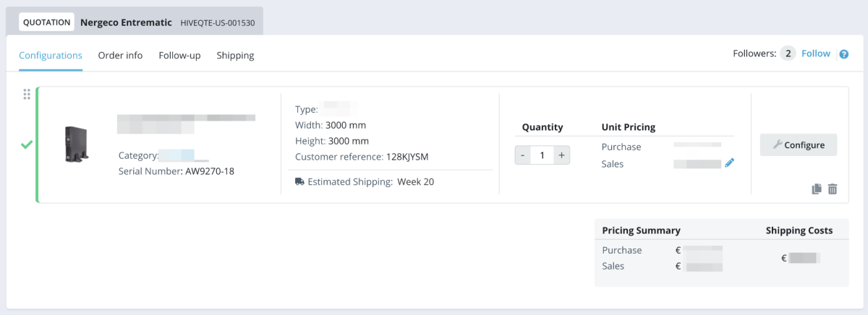Switch to the Configurations tab

[x=51, y=55]
